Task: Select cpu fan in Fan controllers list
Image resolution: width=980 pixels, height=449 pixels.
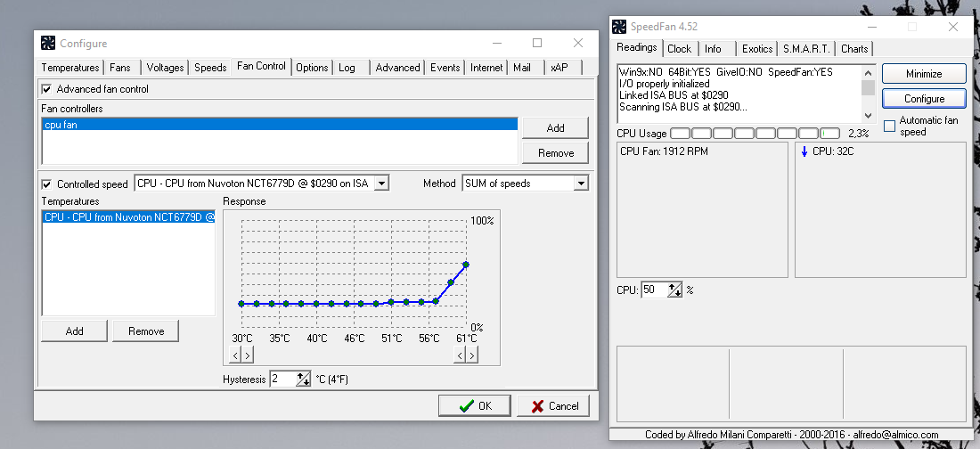Action: click(280, 125)
